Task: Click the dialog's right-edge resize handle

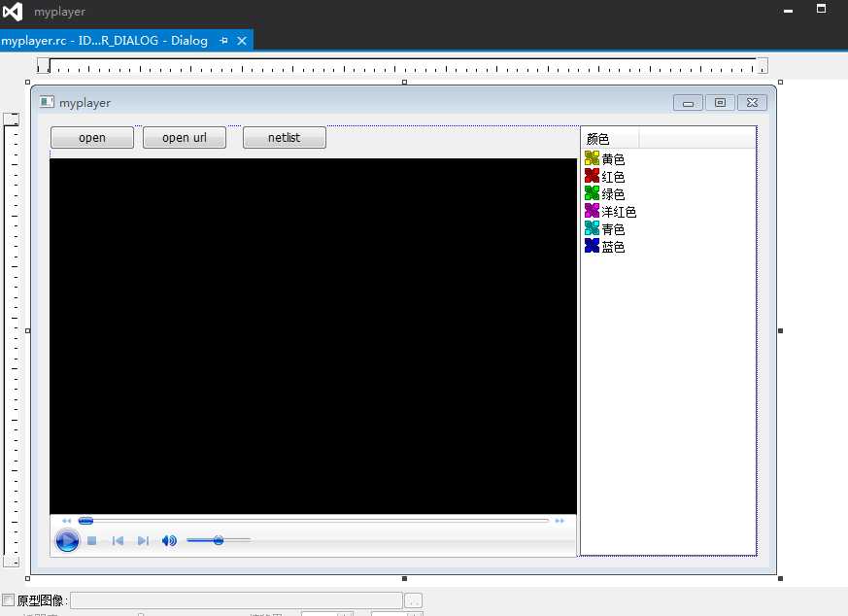Action: [780, 330]
